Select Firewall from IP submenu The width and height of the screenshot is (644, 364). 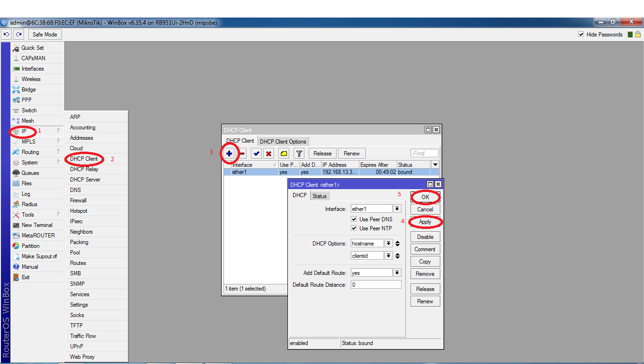(x=79, y=200)
